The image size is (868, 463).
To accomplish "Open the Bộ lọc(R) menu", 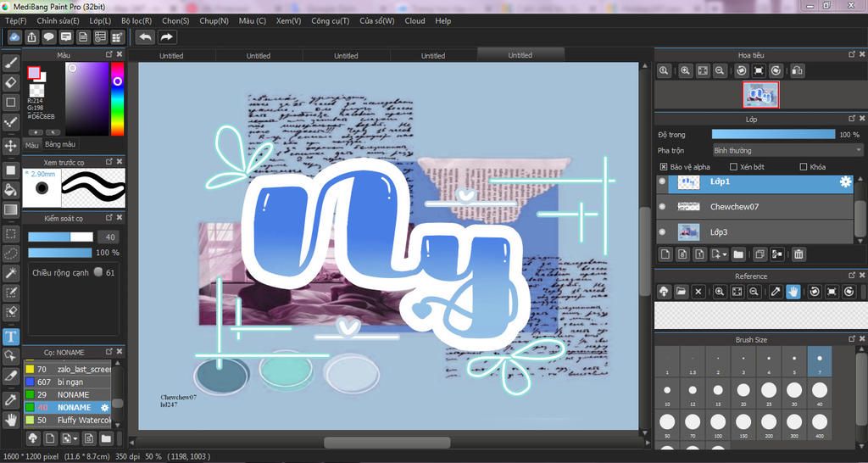I will [x=136, y=20].
